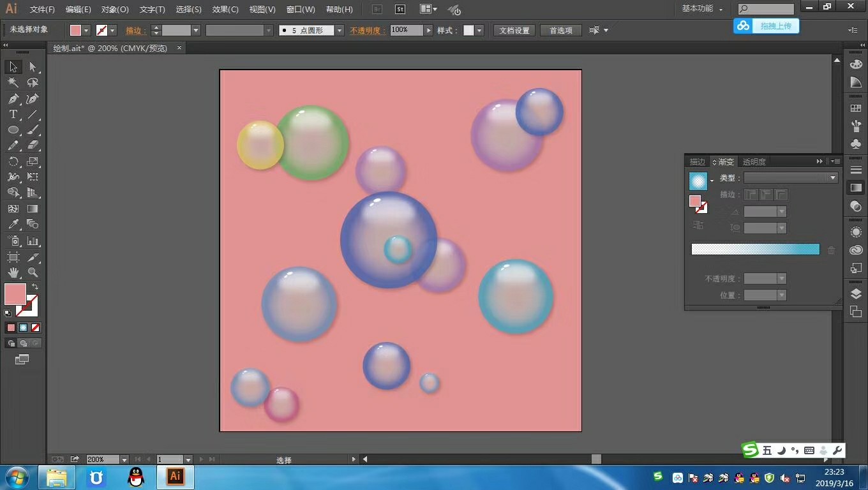868x490 pixels.
Task: Click the 首选项 button
Action: point(561,31)
